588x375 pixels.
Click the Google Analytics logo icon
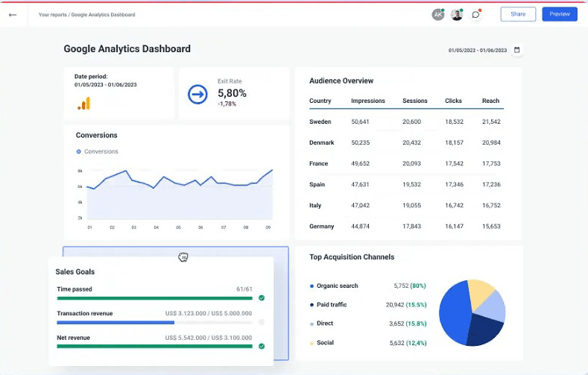click(x=83, y=104)
